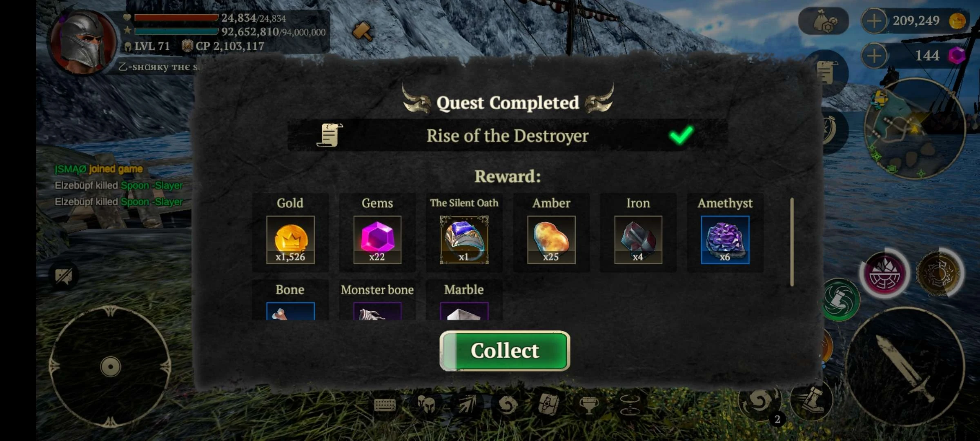Tap the hammer crafting icon
The image size is (980, 441).
coord(362,31)
